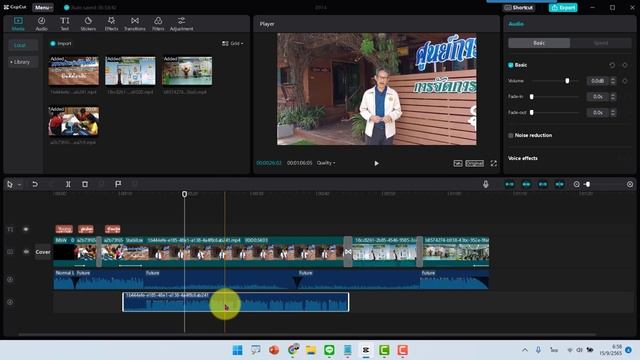Click the timeline zoom out icon
Screen dimensions: 640x360
576,184
